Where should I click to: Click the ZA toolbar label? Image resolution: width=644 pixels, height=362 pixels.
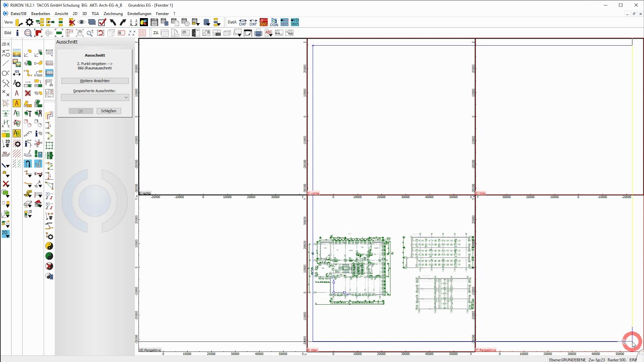click(155, 33)
